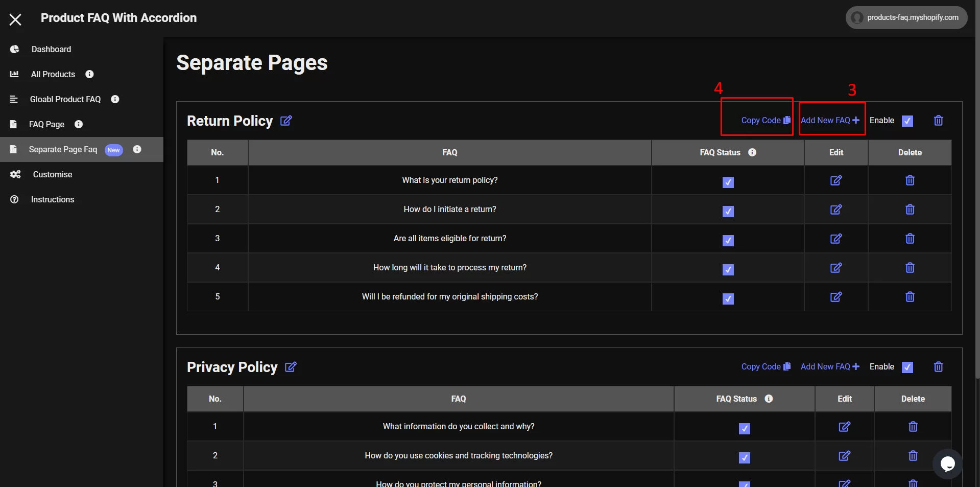Screen dimensions: 980x487
Task: Open the Dashboard menu item
Action: pos(51,49)
